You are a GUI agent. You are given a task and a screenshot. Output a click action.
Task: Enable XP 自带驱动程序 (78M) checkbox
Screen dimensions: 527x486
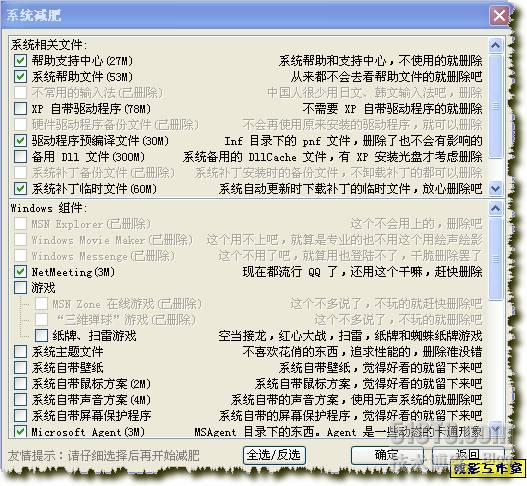20,109
